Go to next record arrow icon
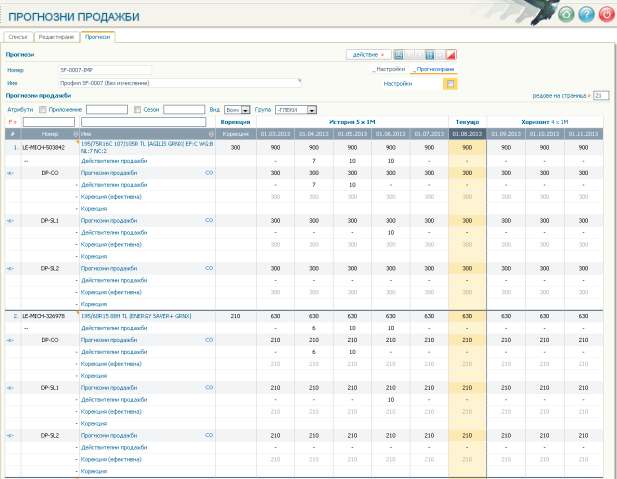 pos(419,55)
